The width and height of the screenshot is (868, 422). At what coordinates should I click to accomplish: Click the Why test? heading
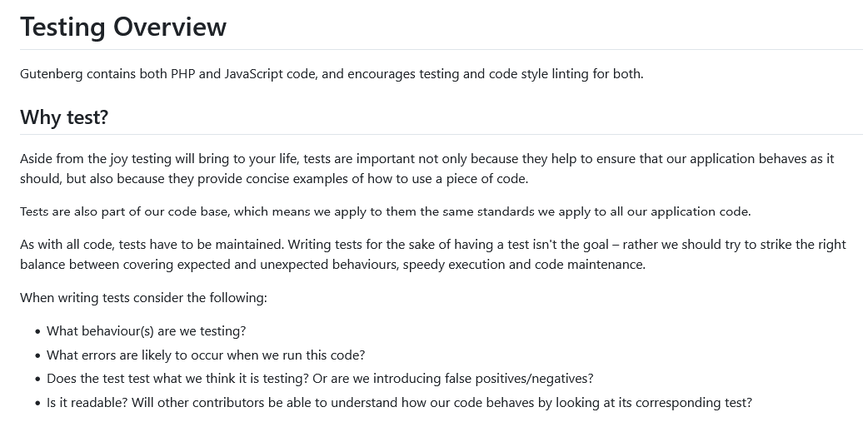click(x=64, y=117)
